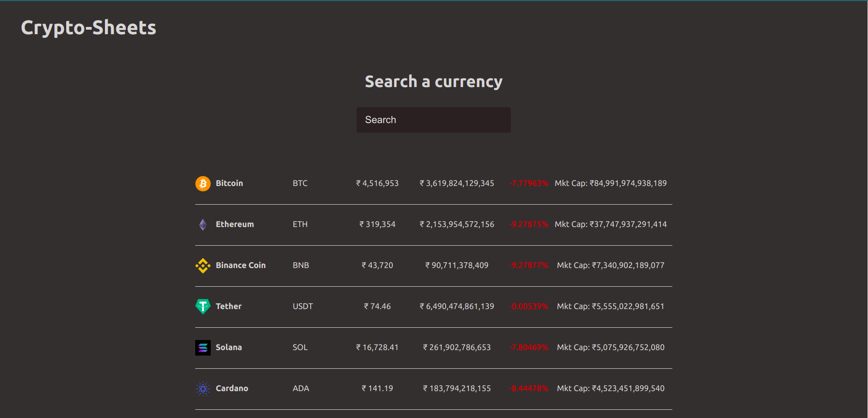Open the Crypto-Sheets site title
The image size is (868, 418).
click(x=88, y=28)
